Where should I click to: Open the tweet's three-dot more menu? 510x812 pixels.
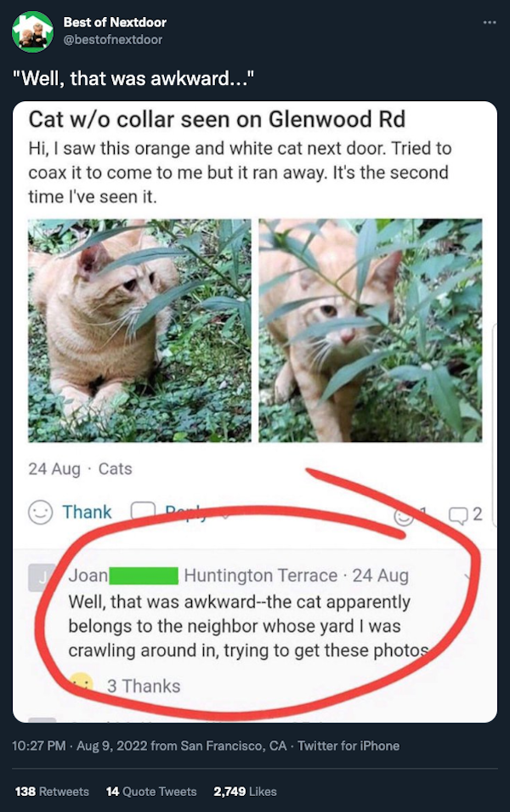coord(490,22)
